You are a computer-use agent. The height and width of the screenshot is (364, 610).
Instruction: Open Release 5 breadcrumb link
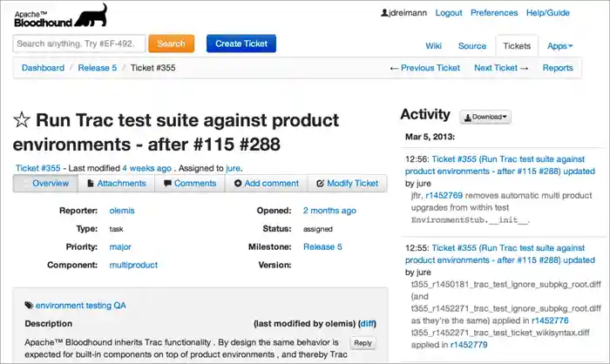tap(98, 68)
